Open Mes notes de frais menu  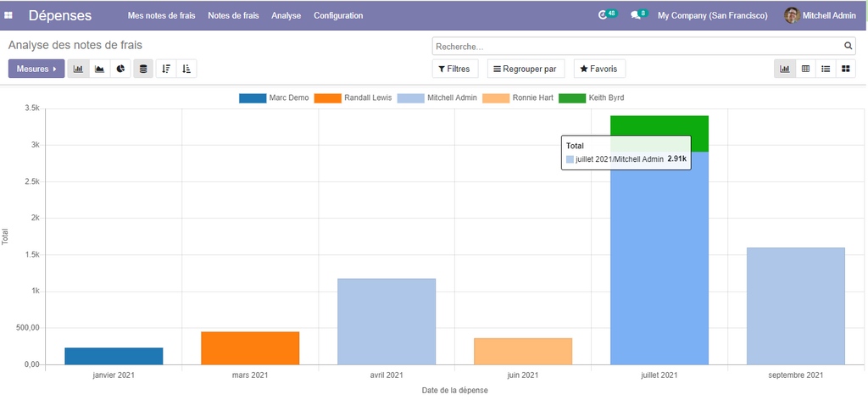(162, 15)
